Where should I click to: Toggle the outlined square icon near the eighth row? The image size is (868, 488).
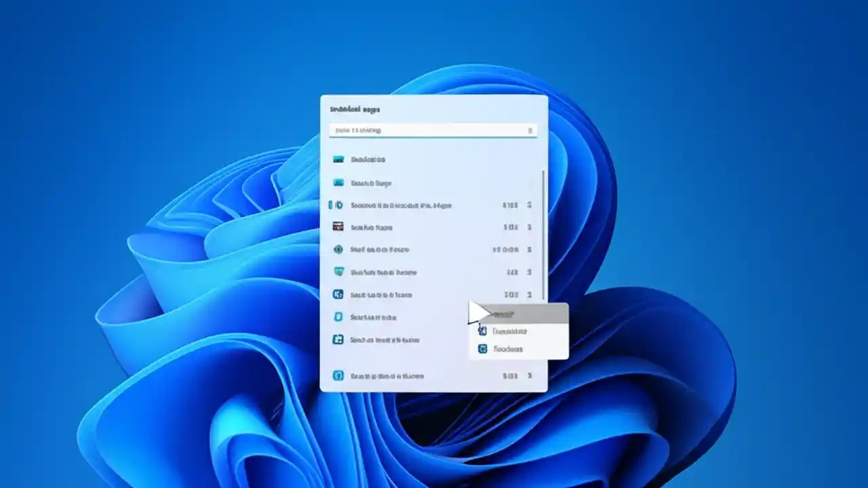click(x=338, y=317)
